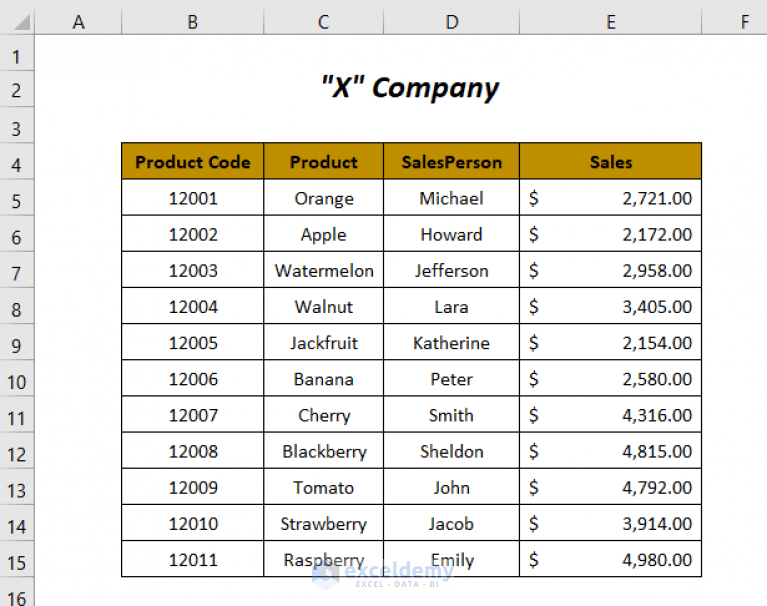
Task: Select salesperson Sheldon cell
Action: pos(451,451)
